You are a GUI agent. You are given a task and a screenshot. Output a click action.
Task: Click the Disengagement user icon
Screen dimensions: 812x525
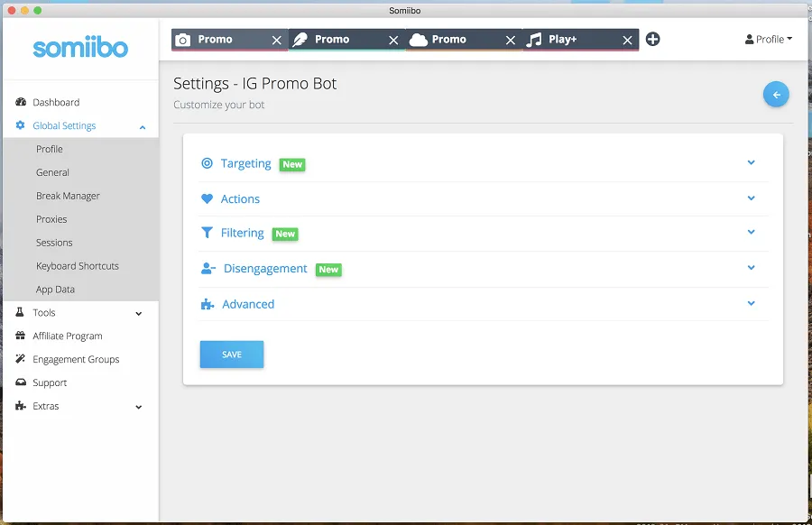coord(207,268)
